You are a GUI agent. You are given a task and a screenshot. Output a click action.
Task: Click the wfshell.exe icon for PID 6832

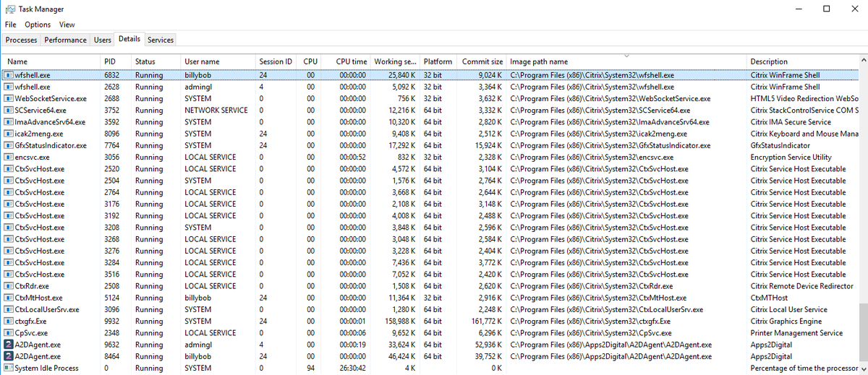click(9, 75)
